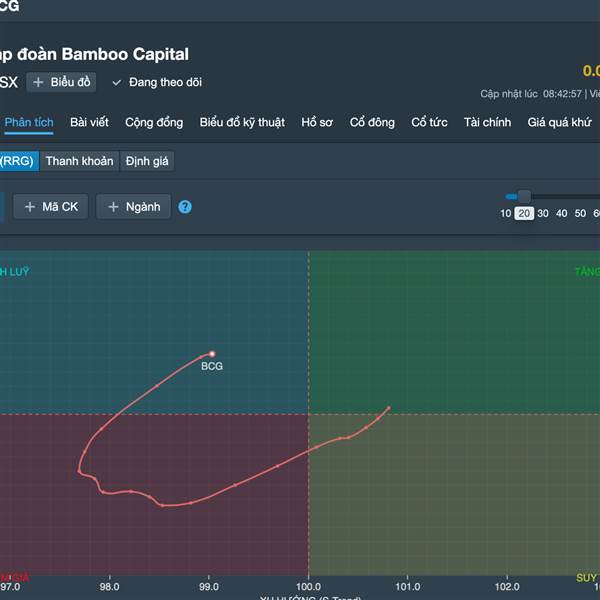Viewport: 600px width, 600px height.
Task: Add a chart with Biểu đồ button
Action: [x=61, y=82]
